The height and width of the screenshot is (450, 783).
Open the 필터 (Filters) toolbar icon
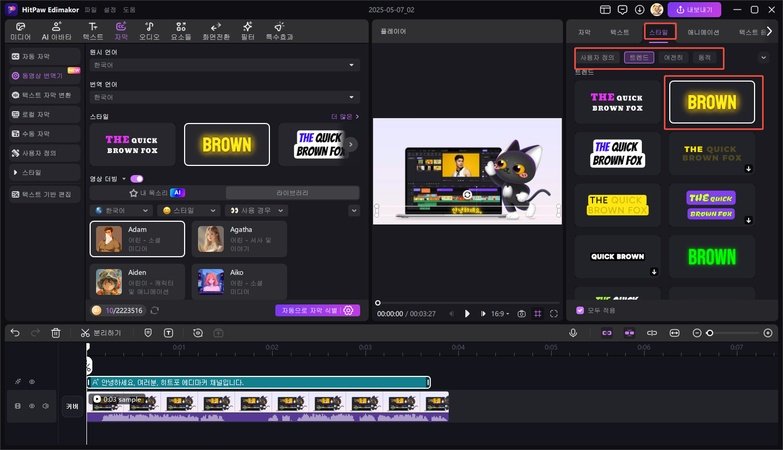point(248,31)
